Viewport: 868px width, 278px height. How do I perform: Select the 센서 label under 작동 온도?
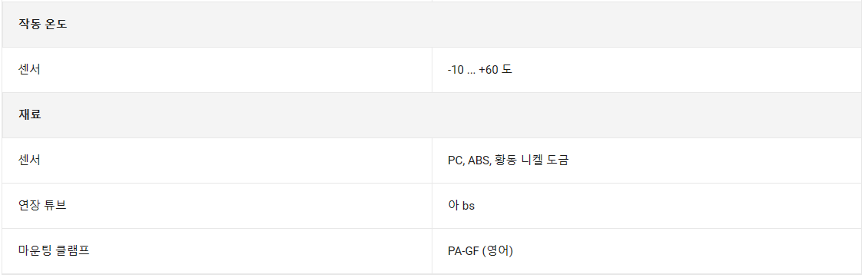click(29, 70)
